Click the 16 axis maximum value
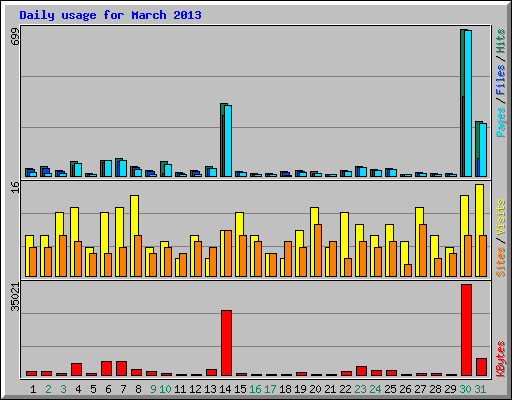 point(15,187)
